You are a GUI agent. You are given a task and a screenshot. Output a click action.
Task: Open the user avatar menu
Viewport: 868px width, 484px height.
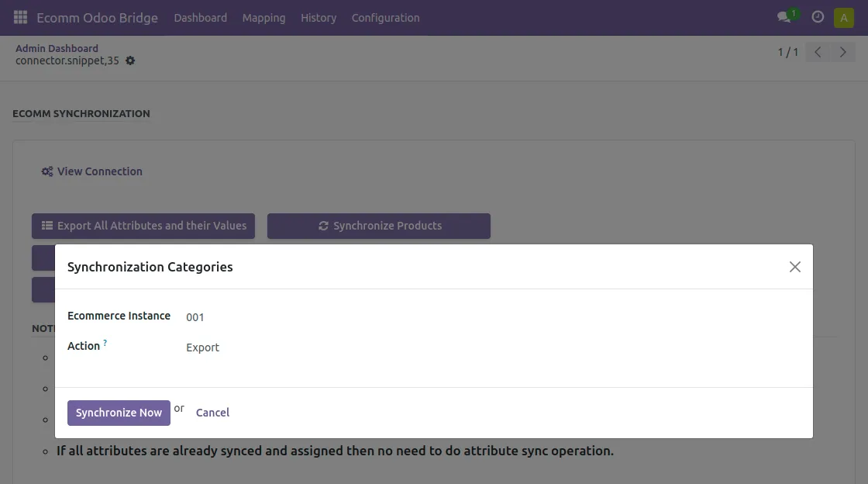[843, 16]
